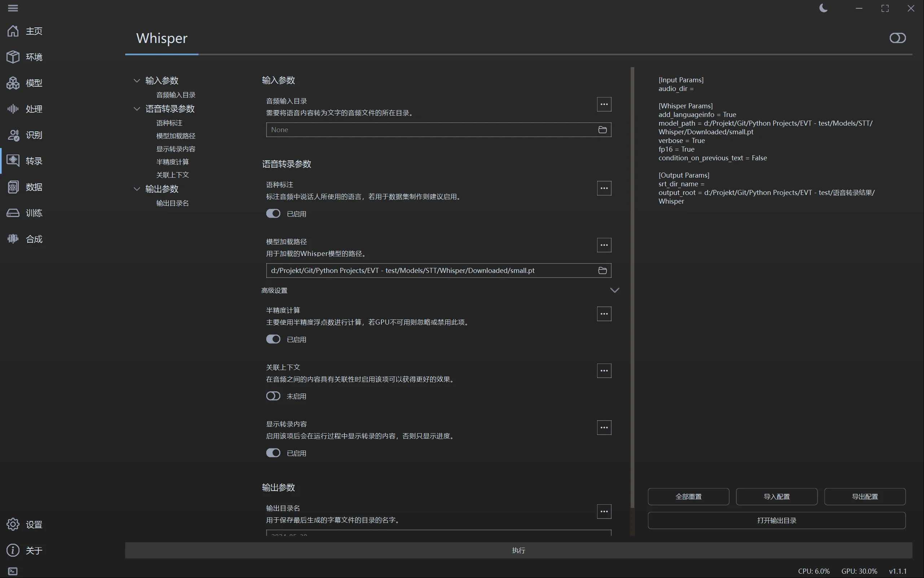Open the 关于 about page
The image size is (924, 578).
(x=25, y=551)
